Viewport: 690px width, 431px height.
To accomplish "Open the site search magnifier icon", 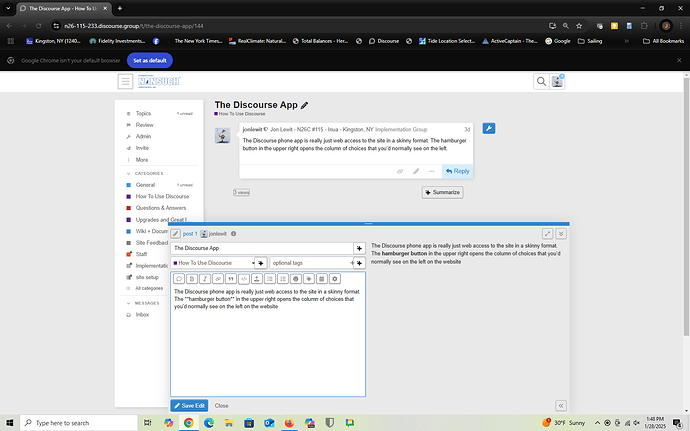I will pos(541,81).
